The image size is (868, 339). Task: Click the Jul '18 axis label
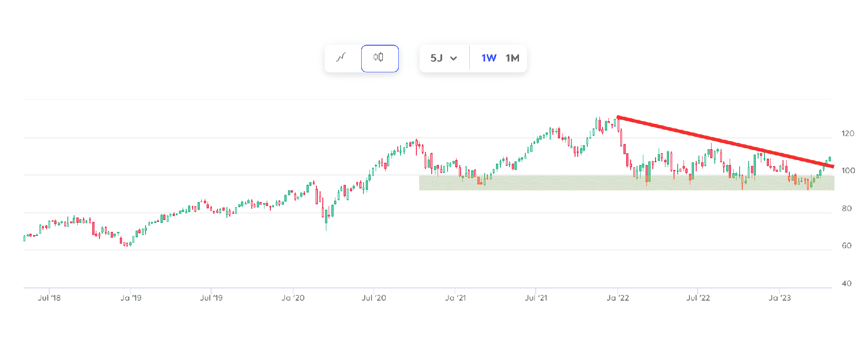(x=49, y=298)
